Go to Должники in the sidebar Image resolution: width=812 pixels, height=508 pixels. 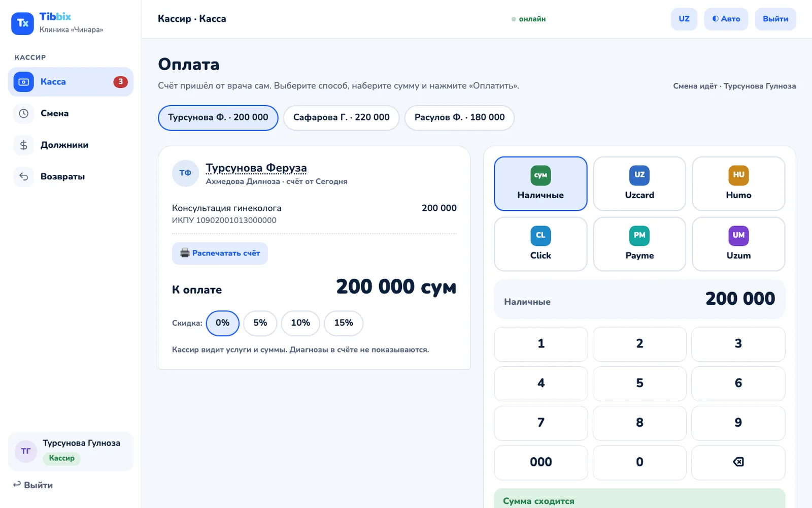(x=71, y=145)
